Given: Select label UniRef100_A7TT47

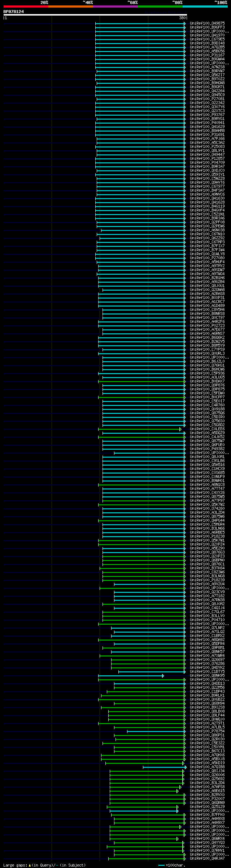Looking at the screenshot, I should (207, 488).
